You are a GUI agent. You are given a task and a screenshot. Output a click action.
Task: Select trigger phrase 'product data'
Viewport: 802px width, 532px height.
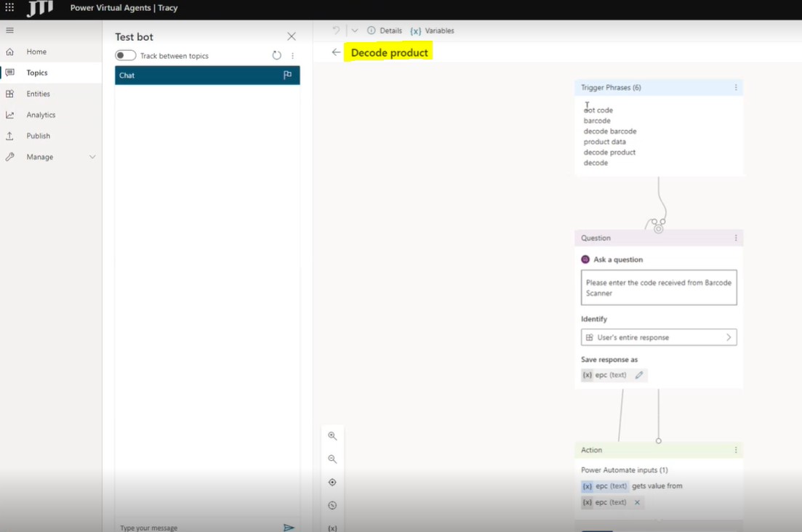click(x=604, y=142)
